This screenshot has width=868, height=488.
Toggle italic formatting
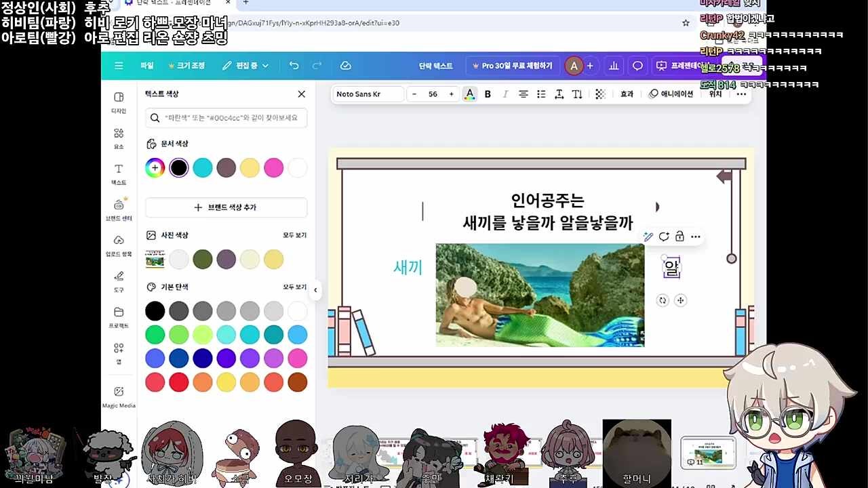pos(505,94)
